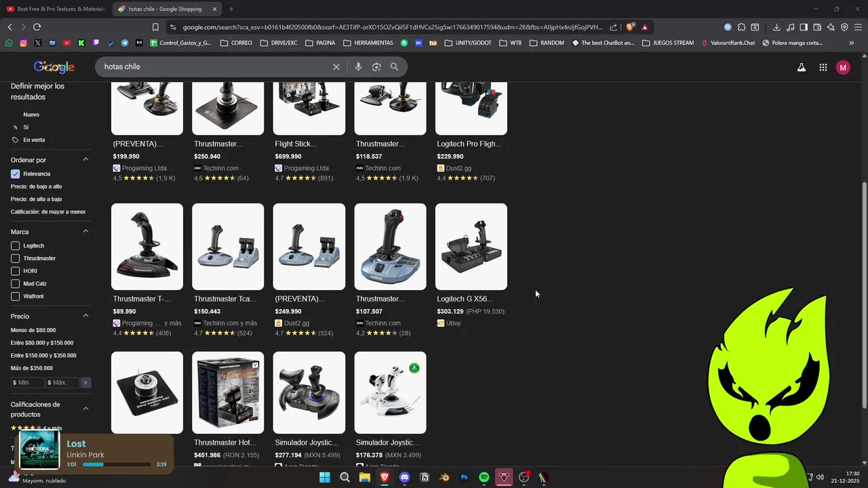Open Google Lens image search icon
The image size is (868, 488).
pyautogui.click(x=376, y=67)
